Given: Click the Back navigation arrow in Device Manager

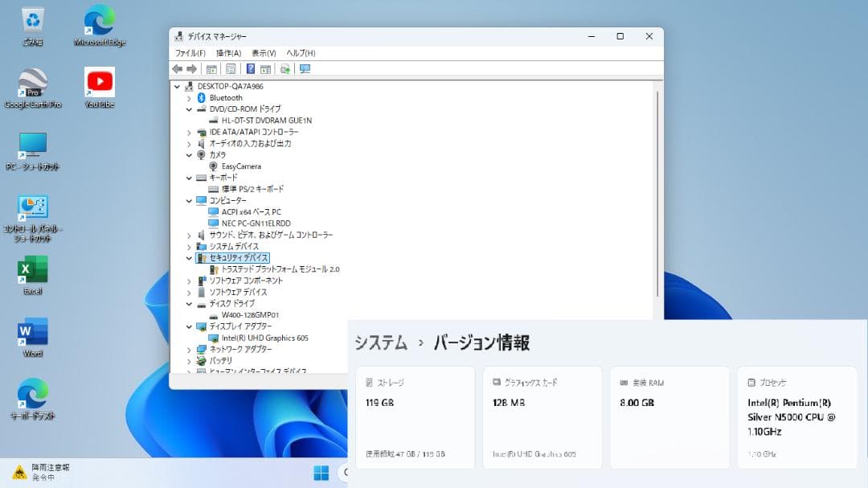Looking at the screenshot, I should (178, 69).
